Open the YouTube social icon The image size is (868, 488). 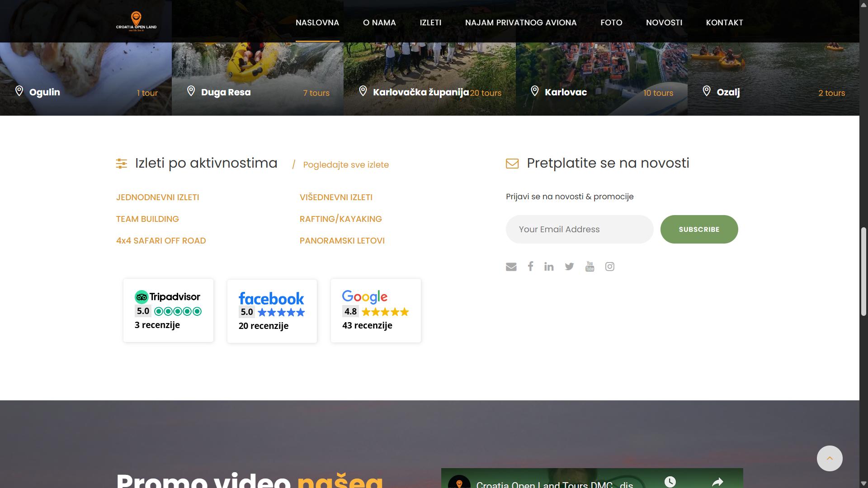590,266
